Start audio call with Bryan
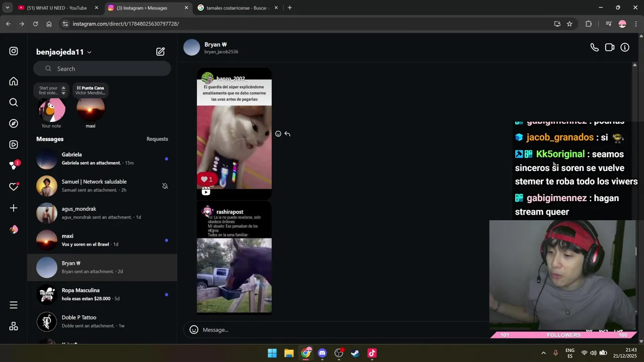This screenshot has width=644, height=362. point(594,47)
